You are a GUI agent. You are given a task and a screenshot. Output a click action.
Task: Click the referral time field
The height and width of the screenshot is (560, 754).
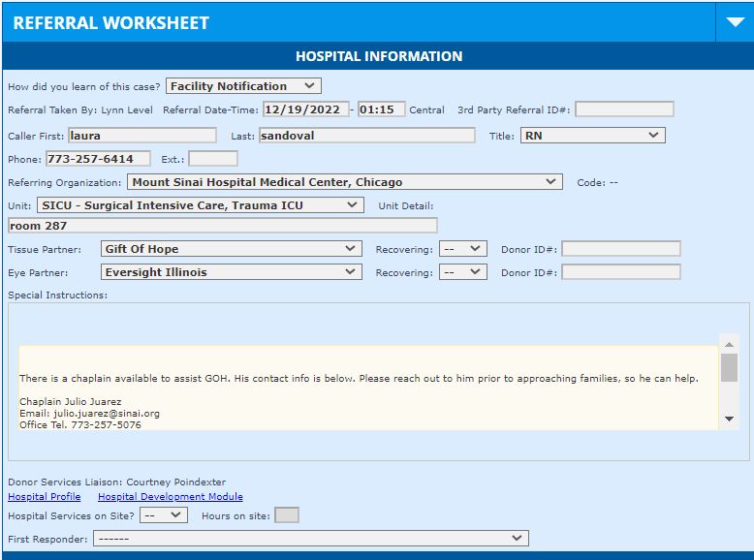(381, 109)
